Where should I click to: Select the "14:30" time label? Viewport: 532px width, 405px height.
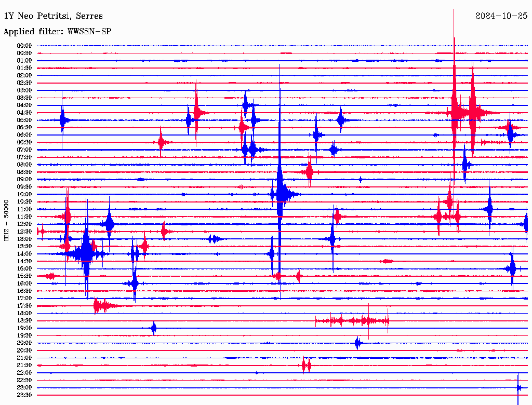click(24, 262)
